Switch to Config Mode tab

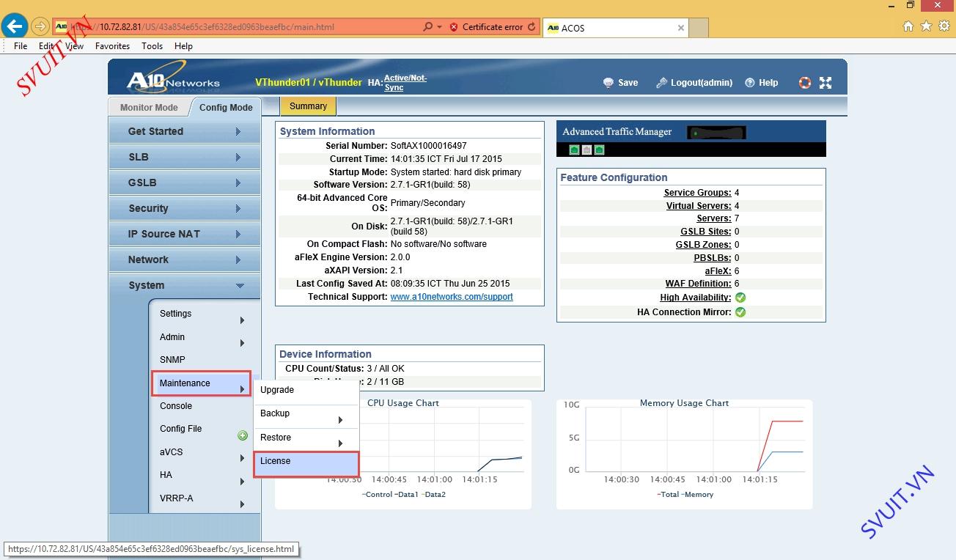[x=226, y=107]
